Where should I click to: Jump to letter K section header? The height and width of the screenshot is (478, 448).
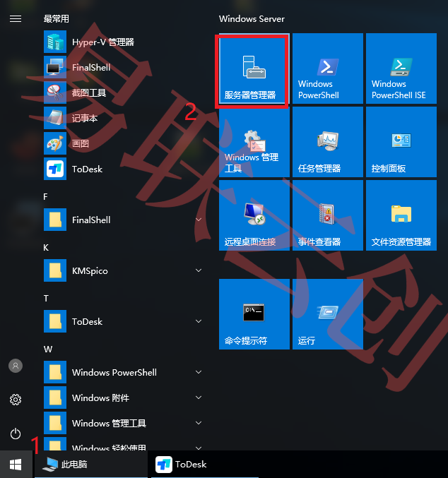click(46, 248)
